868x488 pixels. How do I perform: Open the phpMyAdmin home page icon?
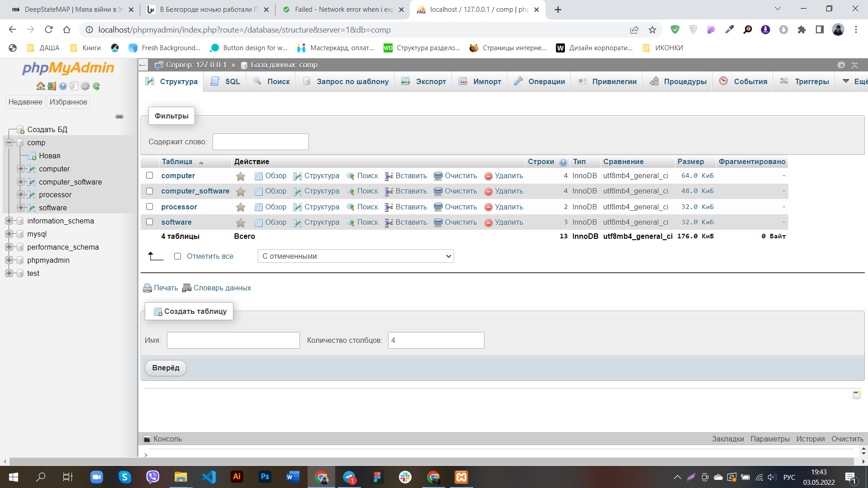point(40,86)
